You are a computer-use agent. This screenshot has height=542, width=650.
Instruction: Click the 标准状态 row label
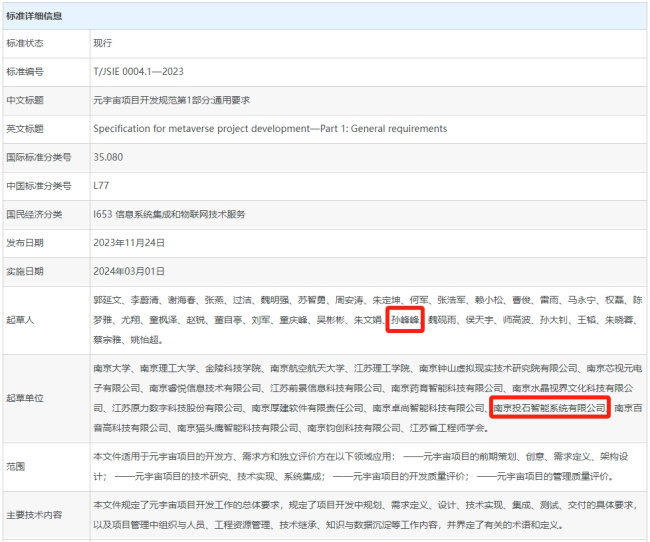pos(27,44)
